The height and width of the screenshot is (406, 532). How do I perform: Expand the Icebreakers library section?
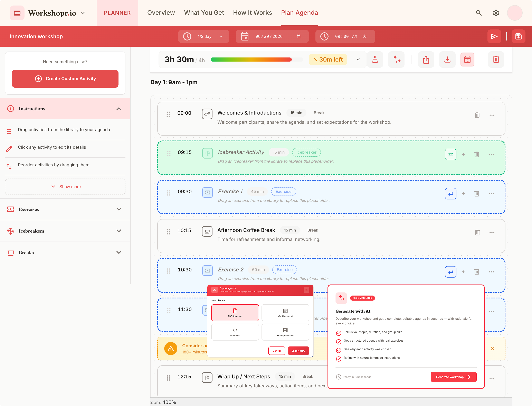[x=119, y=231]
